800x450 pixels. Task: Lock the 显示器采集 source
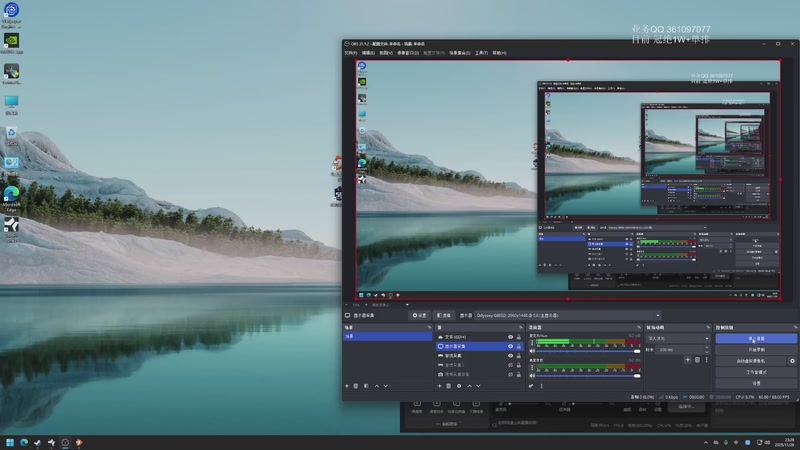click(519, 346)
